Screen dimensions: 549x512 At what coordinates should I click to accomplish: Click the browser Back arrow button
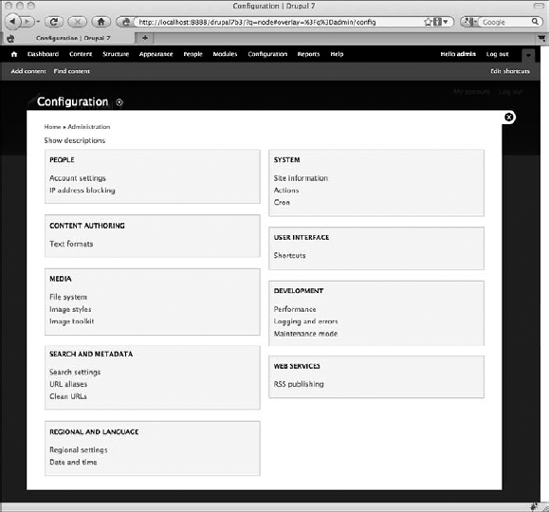point(13,22)
